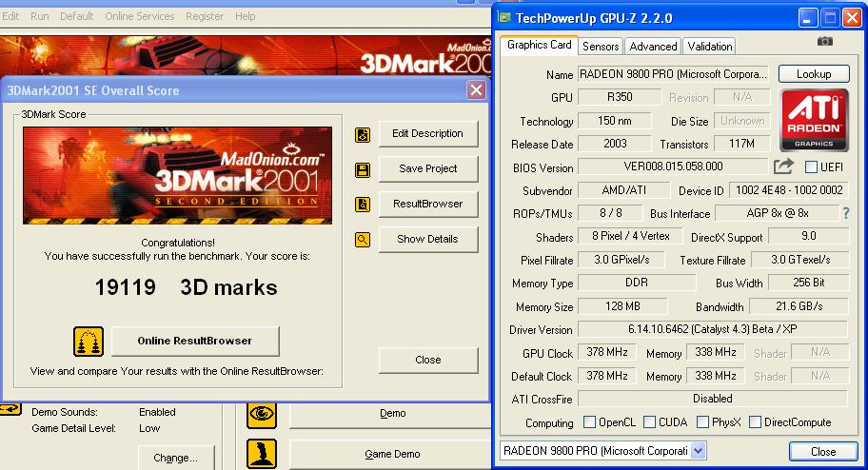Click the ResultBrowser document icon

click(x=363, y=205)
